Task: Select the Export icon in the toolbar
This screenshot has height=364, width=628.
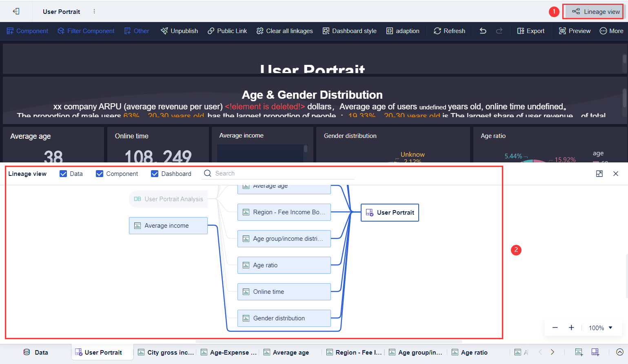Action: [x=530, y=31]
